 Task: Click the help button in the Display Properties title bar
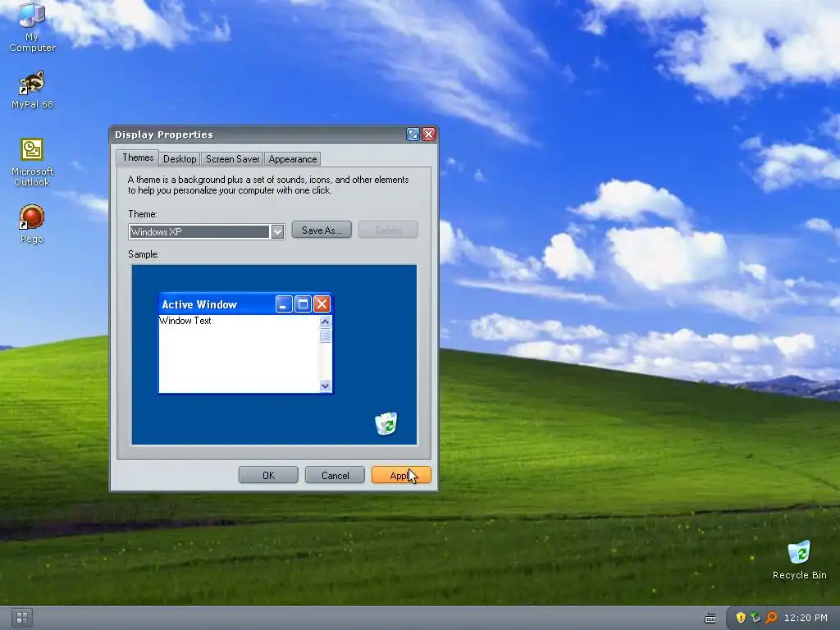(413, 135)
